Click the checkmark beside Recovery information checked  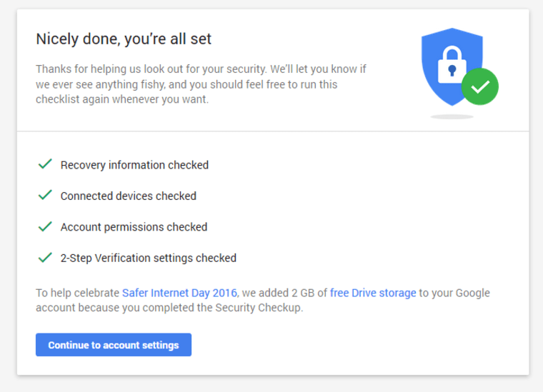45,164
